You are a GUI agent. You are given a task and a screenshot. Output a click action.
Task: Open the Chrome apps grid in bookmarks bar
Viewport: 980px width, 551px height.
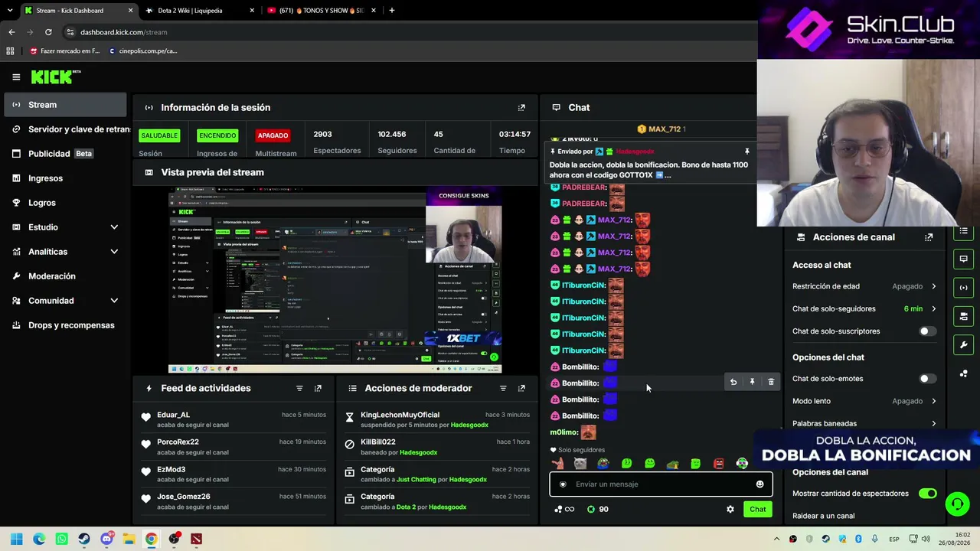coord(10,51)
